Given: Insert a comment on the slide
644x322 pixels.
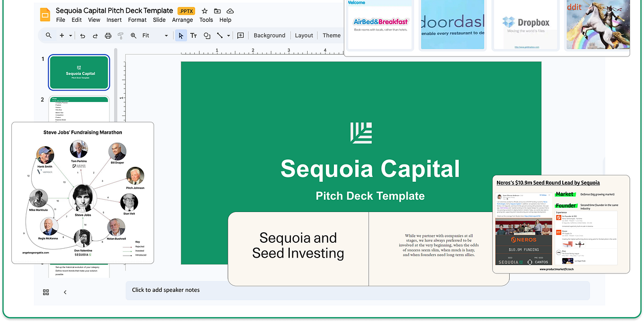Looking at the screenshot, I should point(241,36).
